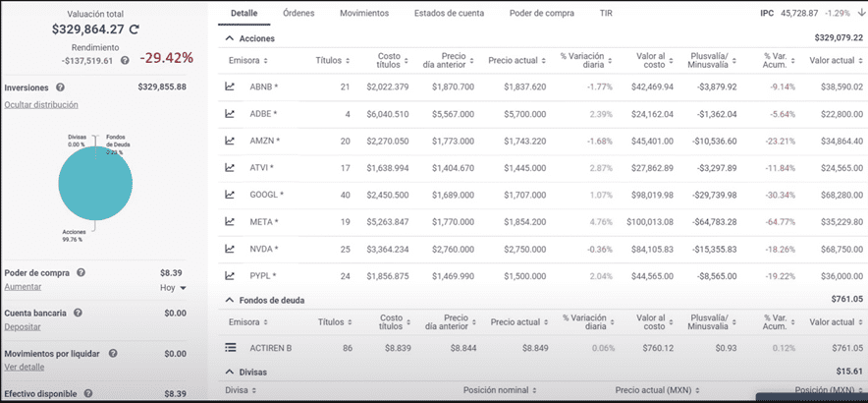The image size is (868, 403).
Task: Sort by the Títulos column header
Action: pos(332,61)
